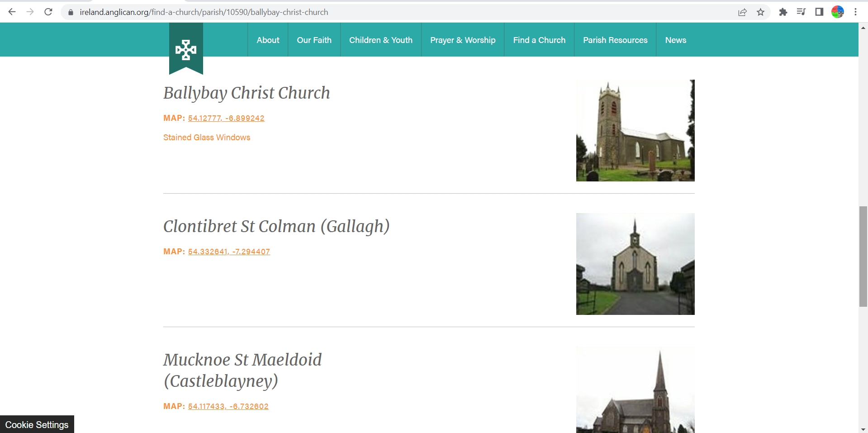Go back to the previous page
The width and height of the screenshot is (868, 433).
[x=12, y=12]
